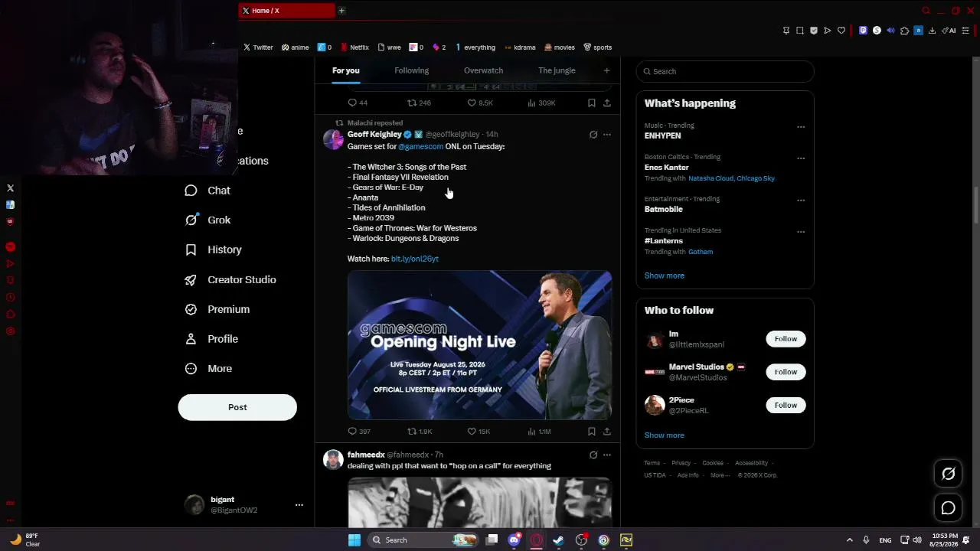Repost the post with 246 reposts
This screenshot has width=980, height=551.
tap(419, 103)
